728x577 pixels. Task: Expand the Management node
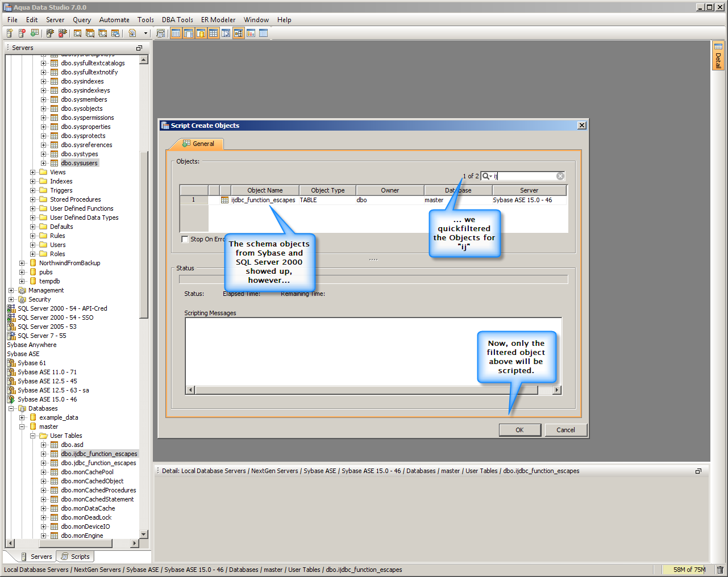tap(11, 290)
